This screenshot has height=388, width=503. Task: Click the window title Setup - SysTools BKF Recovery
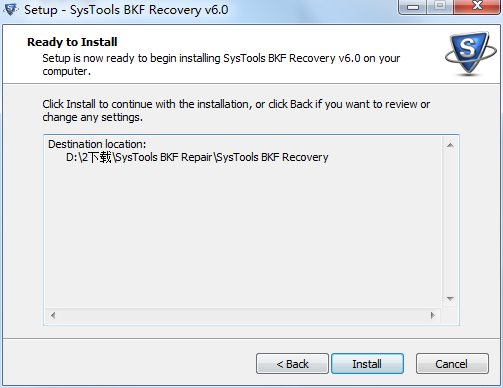point(126,10)
